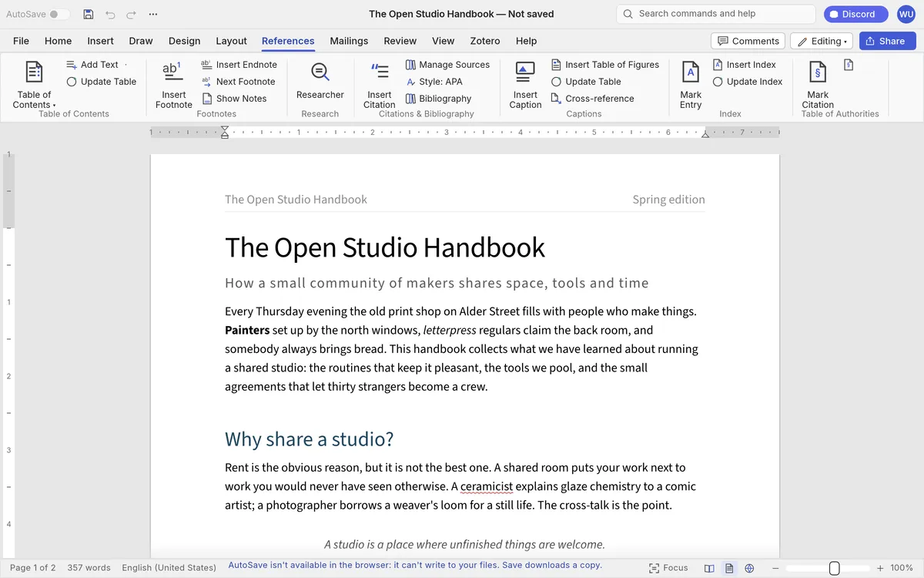Screen dimensions: 924x578
Task: Open the Style: APA selector
Action: tap(434, 82)
